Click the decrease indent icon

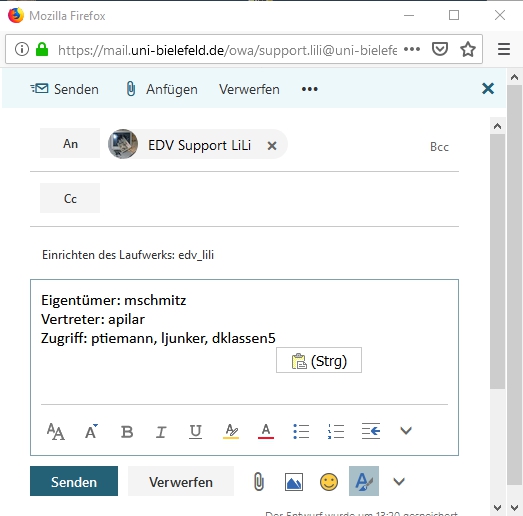tap(371, 432)
